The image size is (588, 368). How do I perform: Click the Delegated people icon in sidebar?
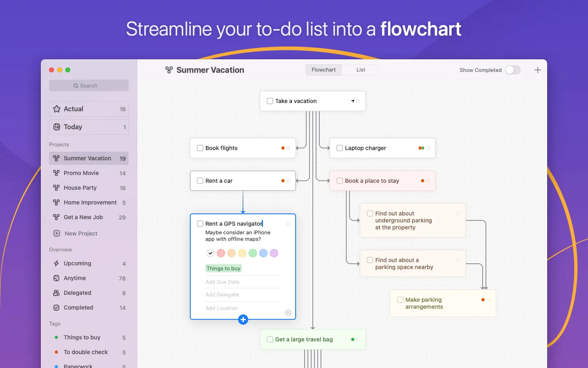pyautogui.click(x=56, y=293)
